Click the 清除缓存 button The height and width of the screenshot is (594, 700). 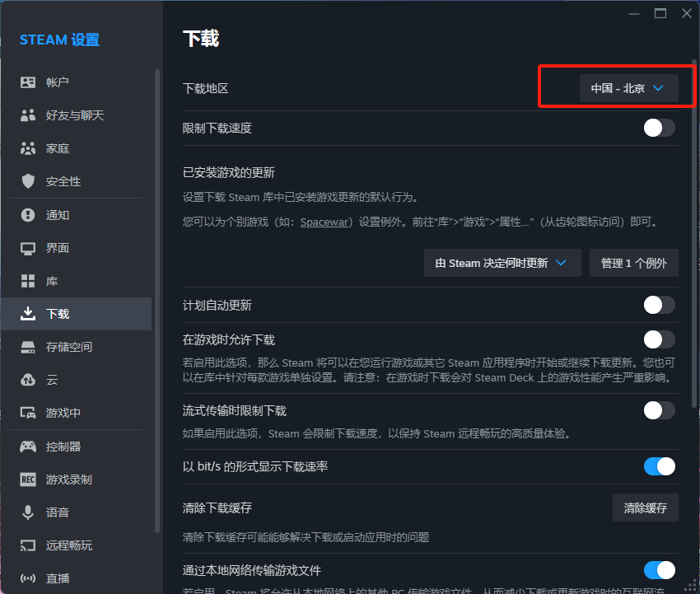point(645,507)
